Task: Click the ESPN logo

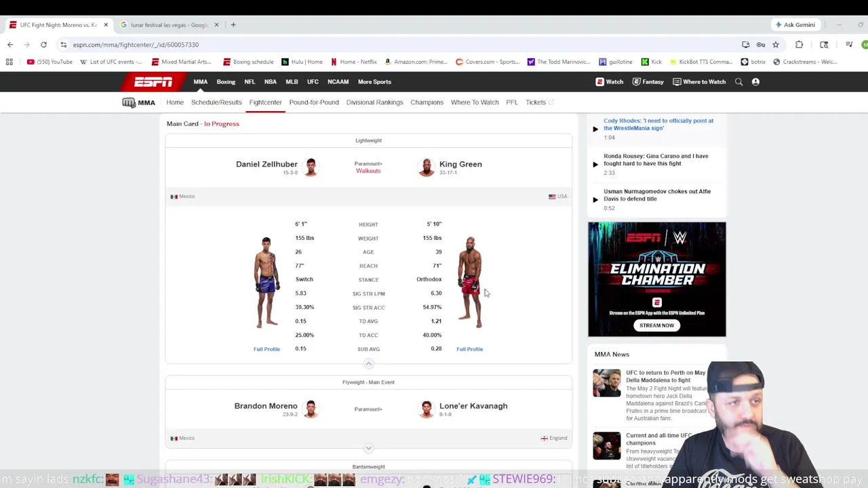Action: pyautogui.click(x=153, y=82)
